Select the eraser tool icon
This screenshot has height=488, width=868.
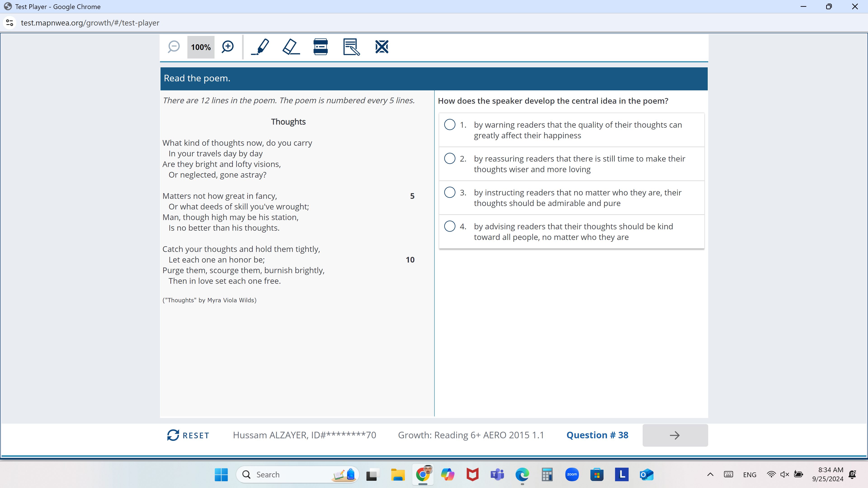(x=290, y=47)
